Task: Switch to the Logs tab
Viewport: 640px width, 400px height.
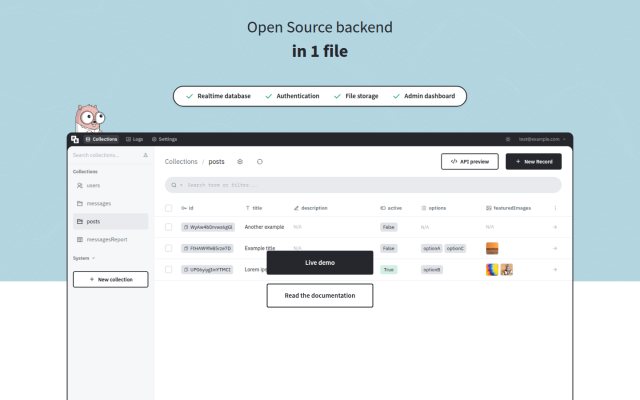Action: coord(134,139)
